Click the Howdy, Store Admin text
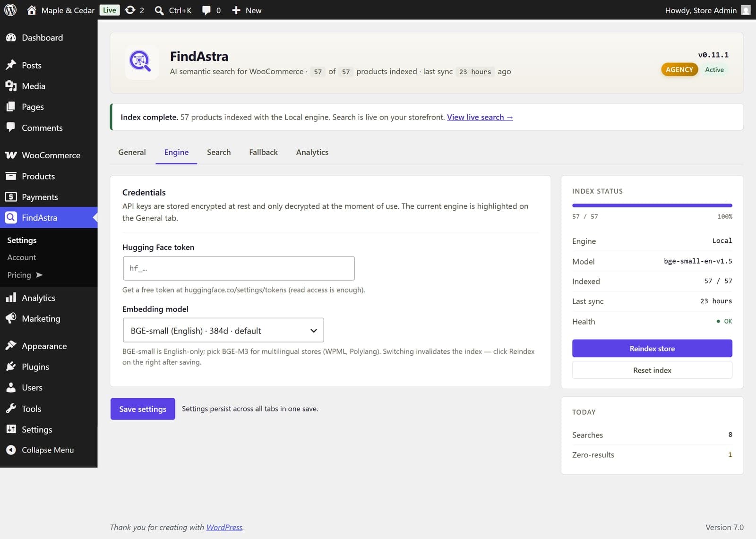The image size is (756, 539). pos(701,10)
